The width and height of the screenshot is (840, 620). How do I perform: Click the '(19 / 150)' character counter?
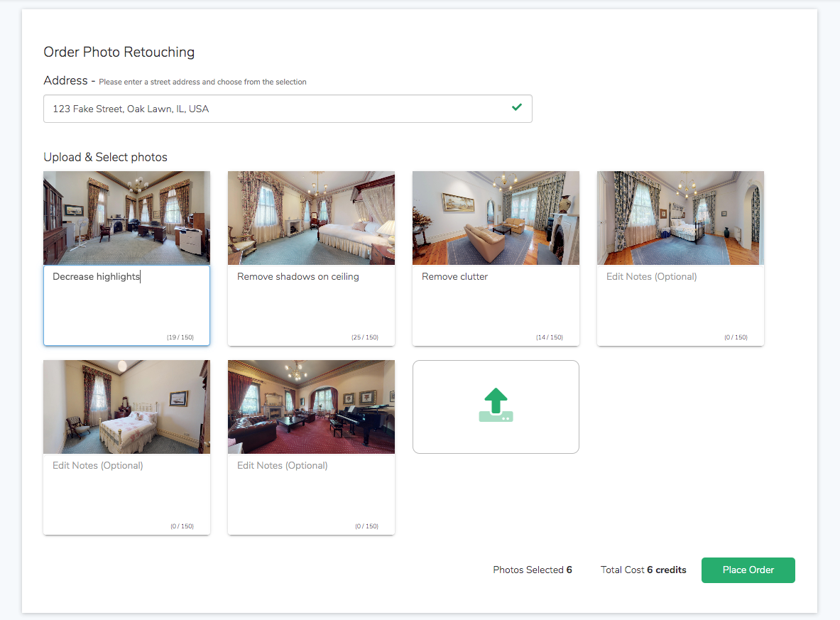coord(180,337)
